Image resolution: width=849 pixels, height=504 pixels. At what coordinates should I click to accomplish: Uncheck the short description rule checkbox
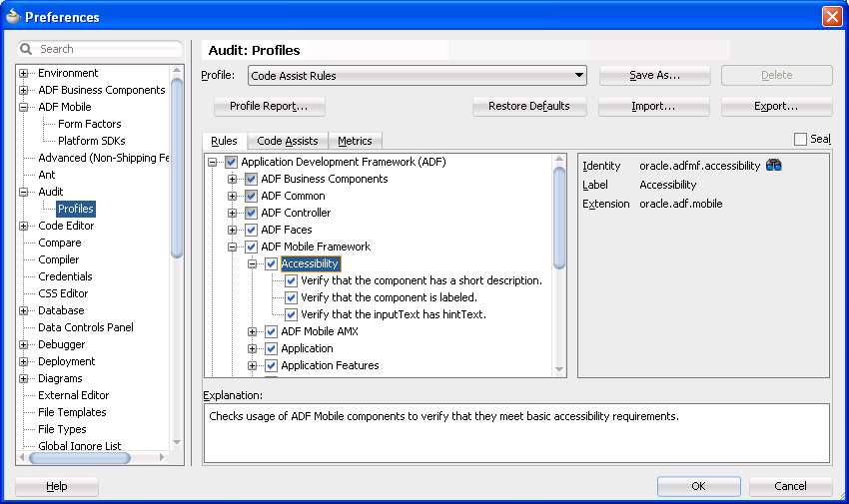[292, 280]
